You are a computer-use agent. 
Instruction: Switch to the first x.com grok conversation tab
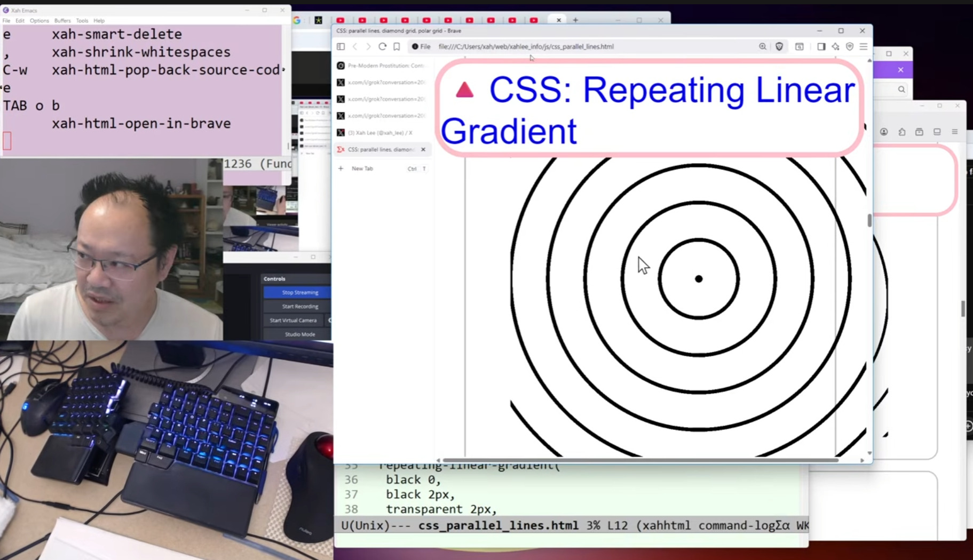tap(382, 82)
